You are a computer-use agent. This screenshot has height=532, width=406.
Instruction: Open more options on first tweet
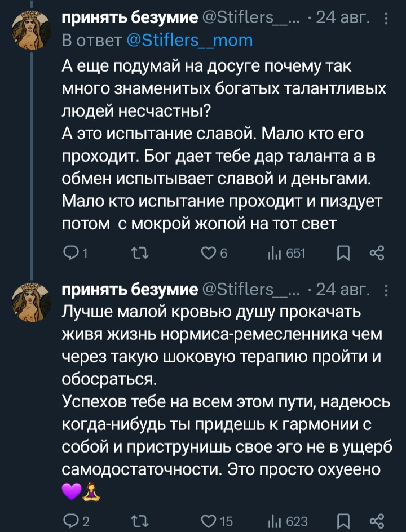coord(386,21)
